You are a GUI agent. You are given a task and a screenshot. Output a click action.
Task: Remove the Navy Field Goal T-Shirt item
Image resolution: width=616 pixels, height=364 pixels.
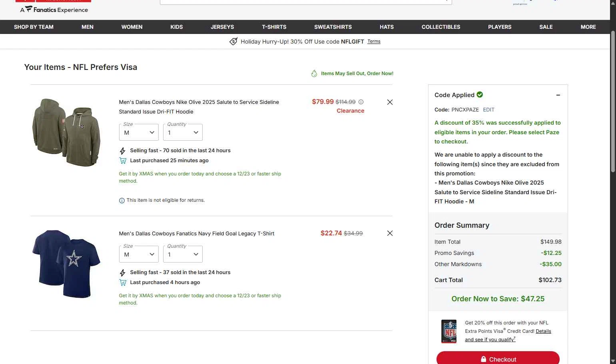tap(390, 233)
